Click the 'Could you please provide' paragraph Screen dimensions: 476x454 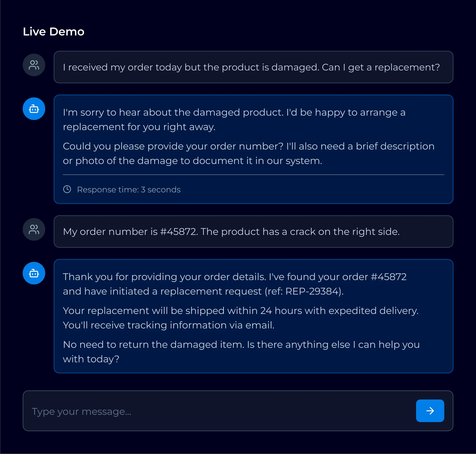(x=249, y=153)
